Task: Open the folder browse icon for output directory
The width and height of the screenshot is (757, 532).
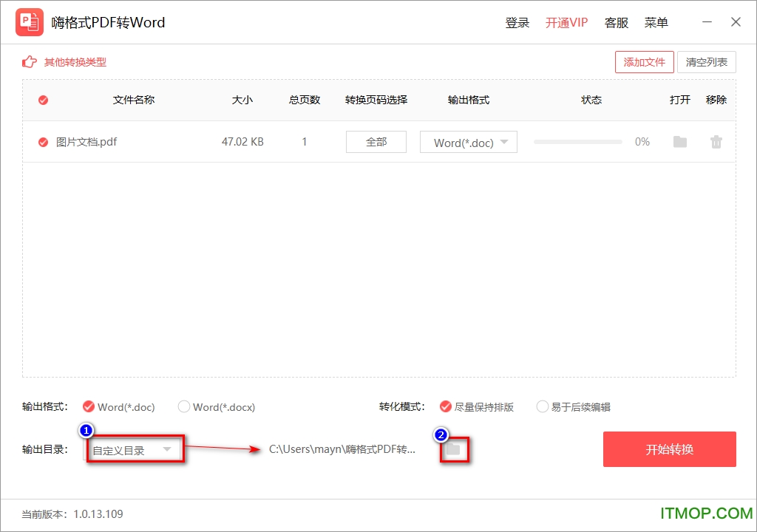Action: click(x=453, y=449)
